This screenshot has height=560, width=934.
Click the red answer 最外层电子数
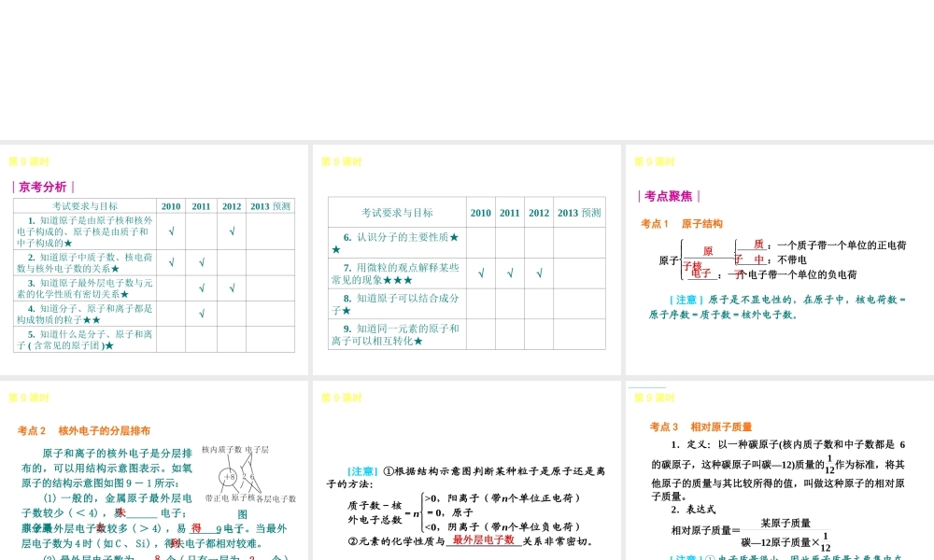[483, 539]
